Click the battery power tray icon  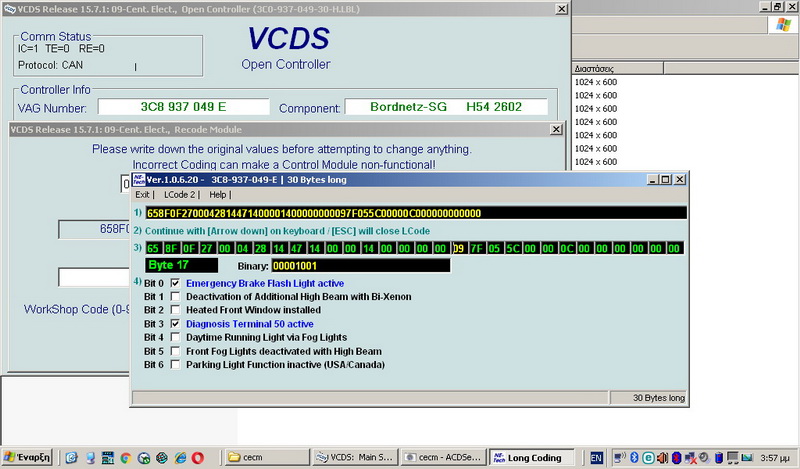[719, 458]
